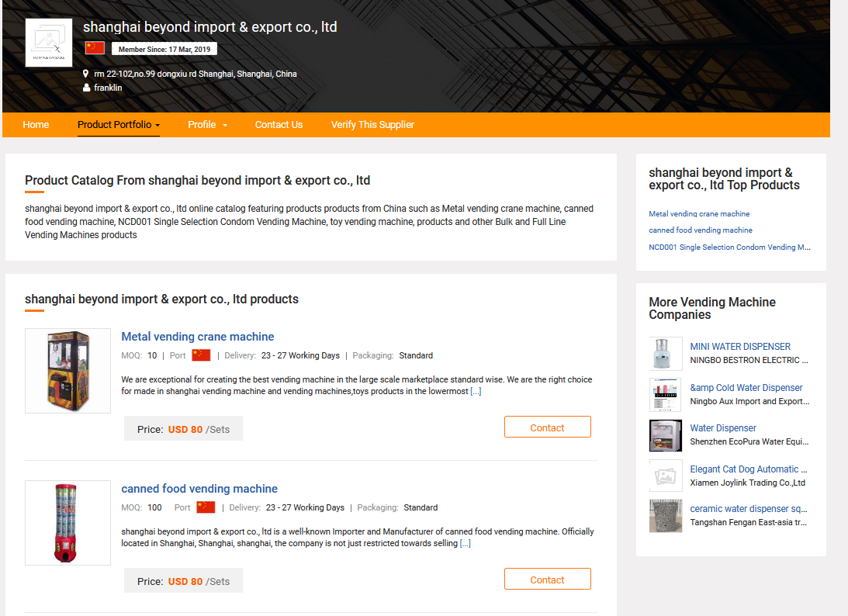848x616 pixels.
Task: Click the company name heading in the banner
Action: [x=209, y=27]
